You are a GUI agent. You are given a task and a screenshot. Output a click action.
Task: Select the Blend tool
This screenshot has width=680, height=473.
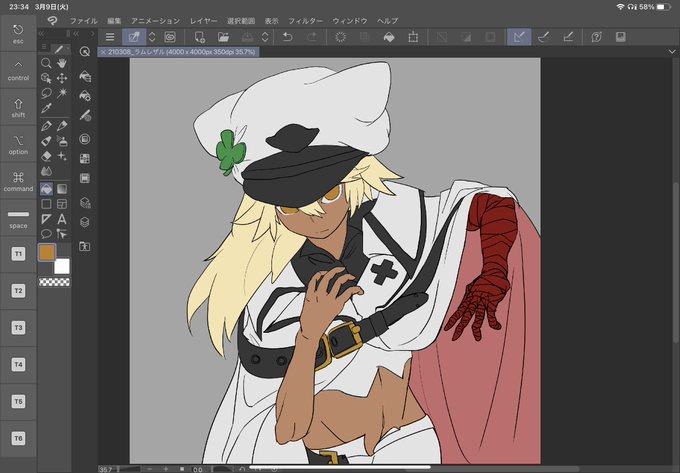pos(46,171)
